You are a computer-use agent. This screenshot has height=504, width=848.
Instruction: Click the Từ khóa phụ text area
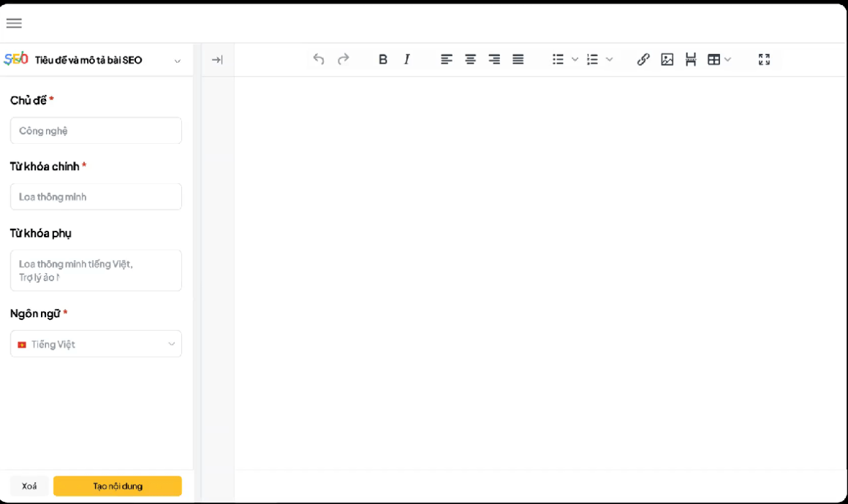96,270
